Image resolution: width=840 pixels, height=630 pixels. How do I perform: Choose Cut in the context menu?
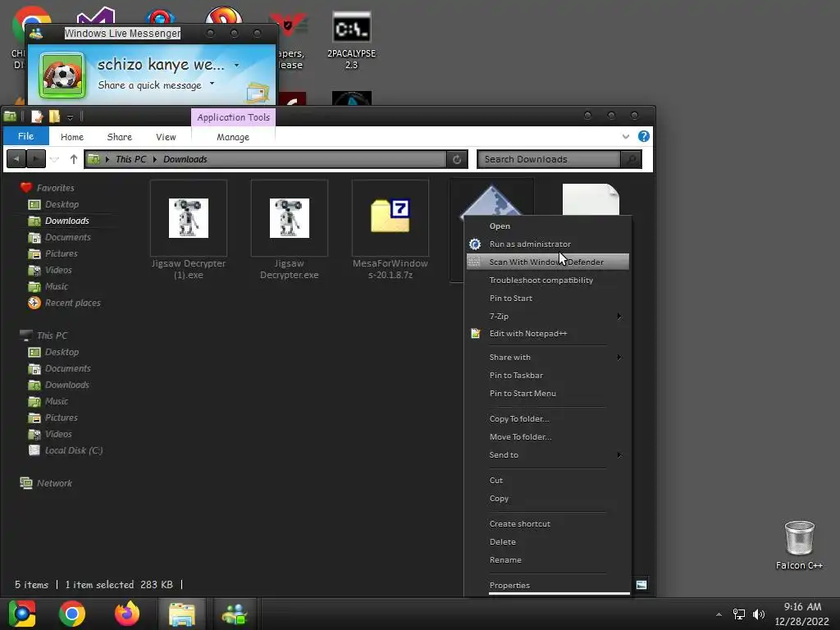496,481
